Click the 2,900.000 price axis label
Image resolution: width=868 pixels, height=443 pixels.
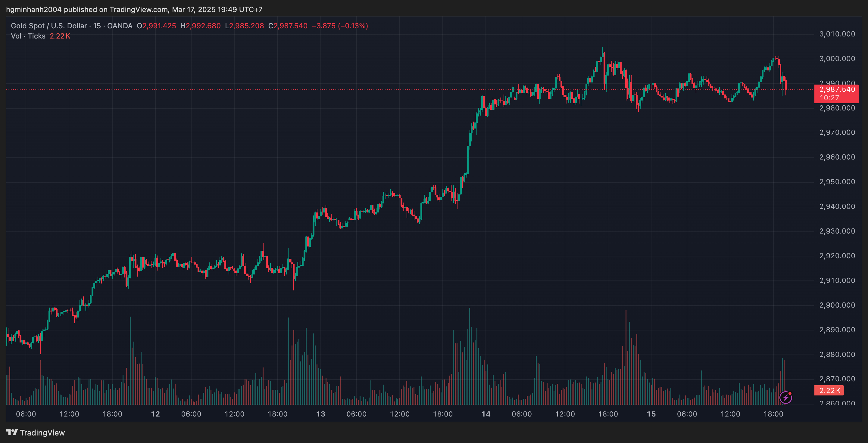point(837,305)
